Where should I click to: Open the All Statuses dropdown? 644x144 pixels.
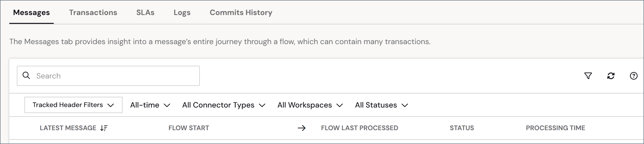(x=381, y=105)
